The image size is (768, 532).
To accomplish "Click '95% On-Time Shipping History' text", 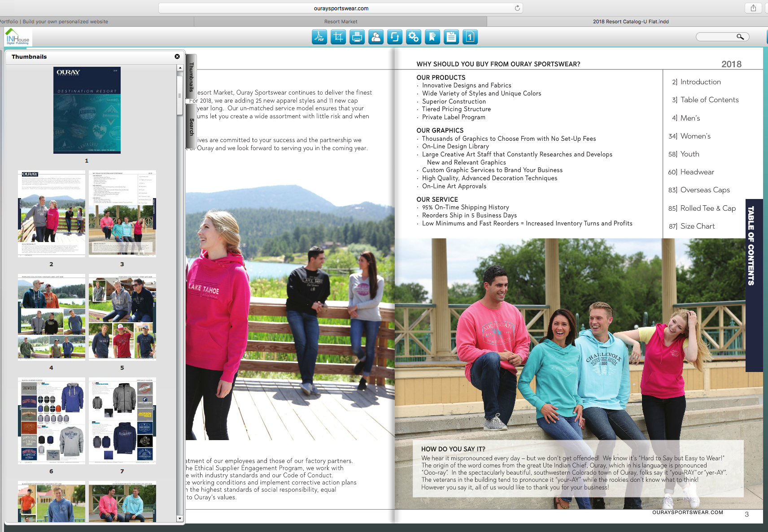I will pos(466,208).
